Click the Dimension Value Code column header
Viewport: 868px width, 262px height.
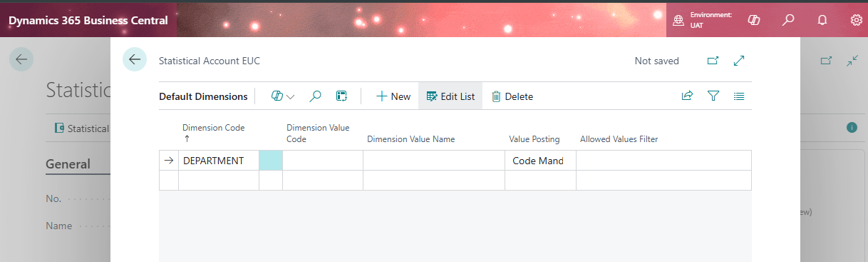coord(318,133)
